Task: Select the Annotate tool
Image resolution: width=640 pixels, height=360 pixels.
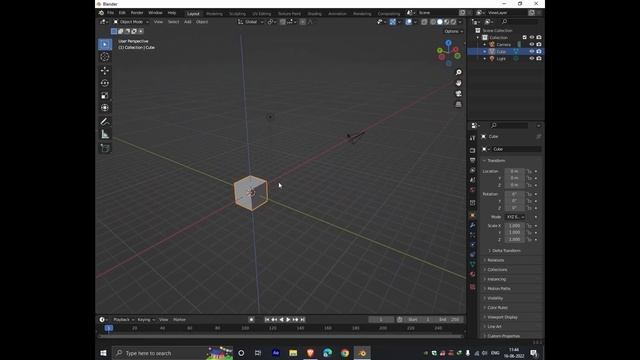Action: coord(105,122)
